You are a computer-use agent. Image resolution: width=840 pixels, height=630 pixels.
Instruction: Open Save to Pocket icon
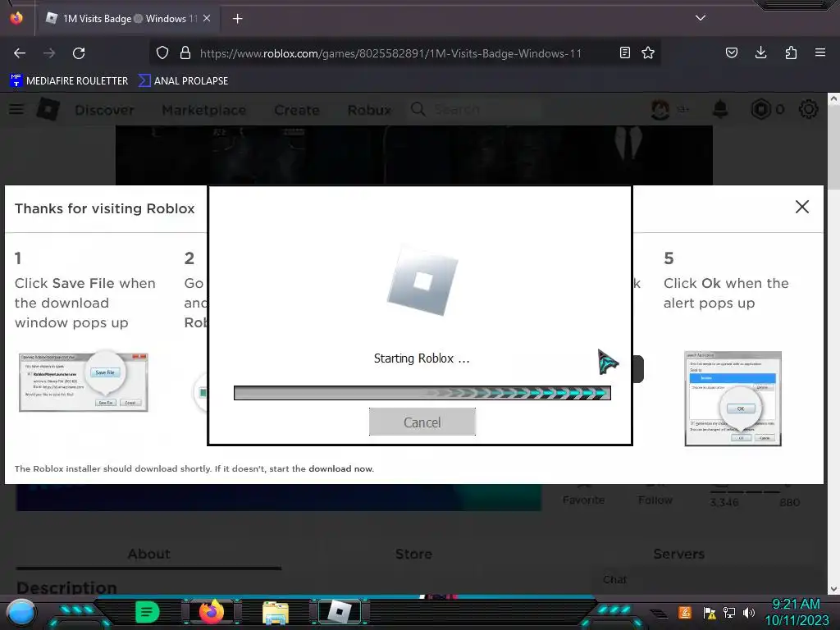[x=732, y=53]
